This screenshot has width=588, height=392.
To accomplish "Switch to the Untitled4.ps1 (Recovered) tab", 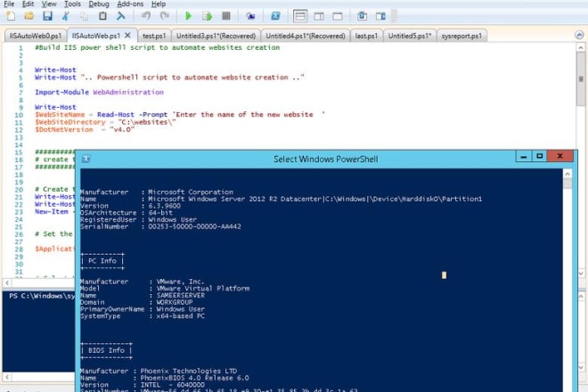I will pos(306,36).
